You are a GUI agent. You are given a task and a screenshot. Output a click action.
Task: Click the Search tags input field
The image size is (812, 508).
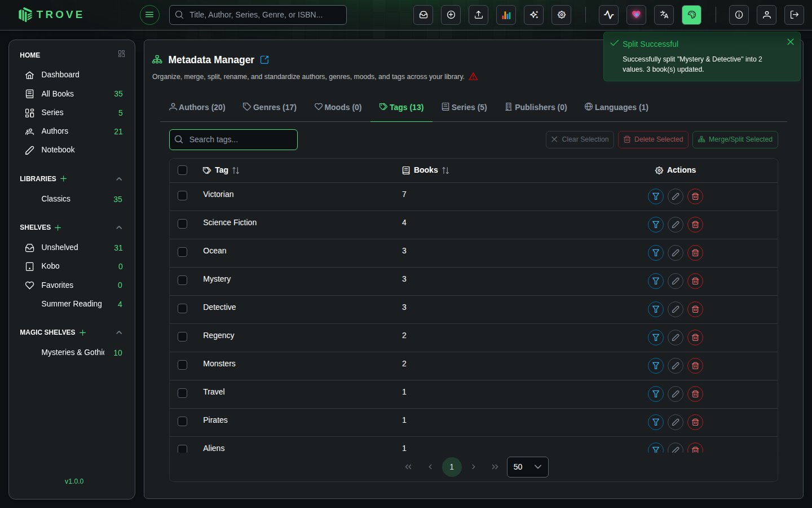233,139
